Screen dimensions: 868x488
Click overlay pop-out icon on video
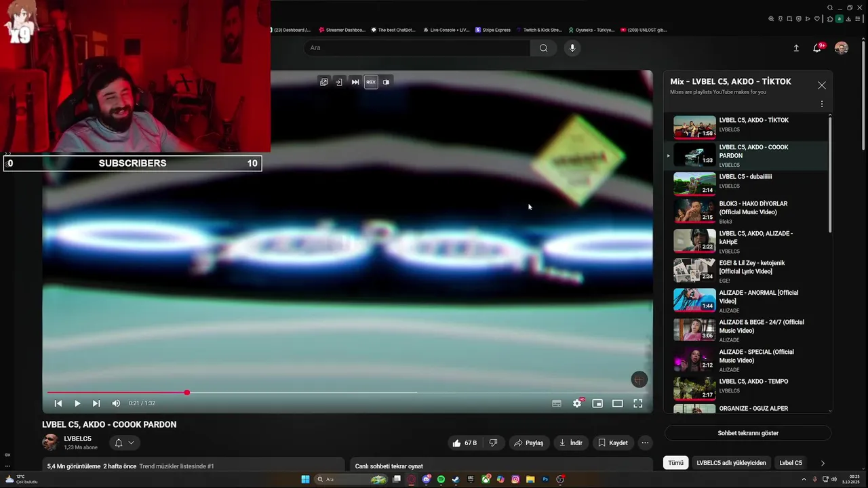click(x=324, y=82)
